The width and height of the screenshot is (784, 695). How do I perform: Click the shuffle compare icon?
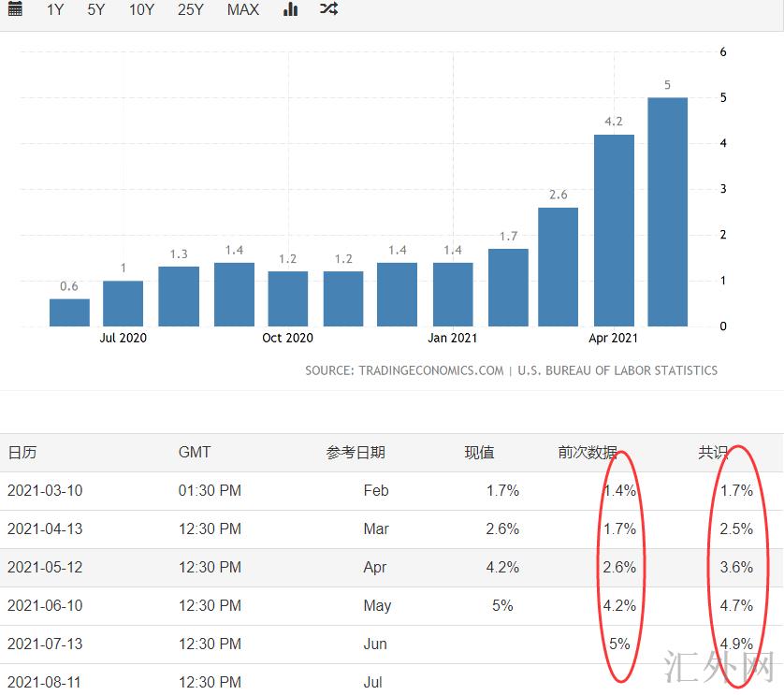(328, 9)
